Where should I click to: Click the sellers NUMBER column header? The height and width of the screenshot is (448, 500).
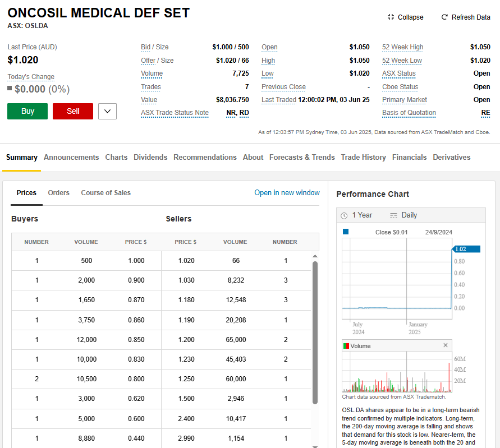click(x=285, y=242)
